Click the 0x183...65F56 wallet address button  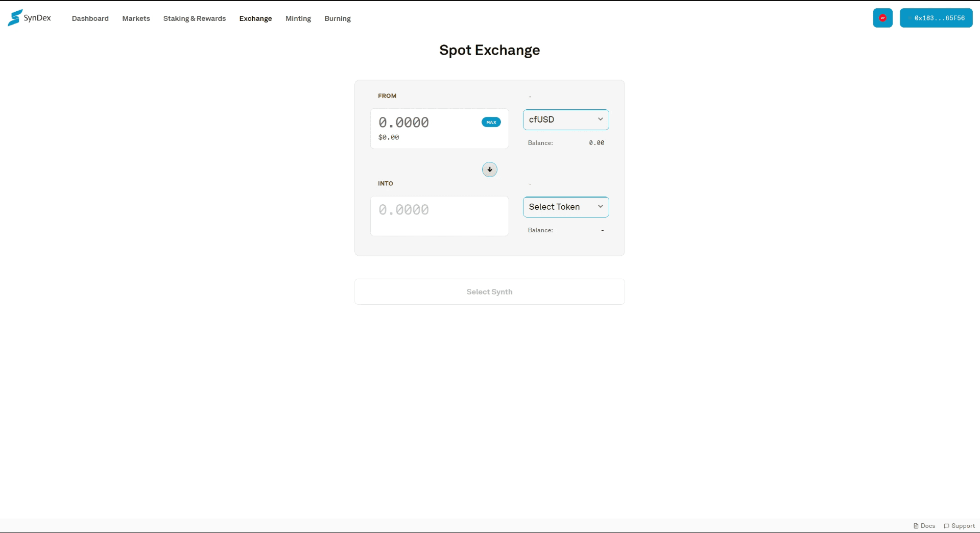pos(936,18)
